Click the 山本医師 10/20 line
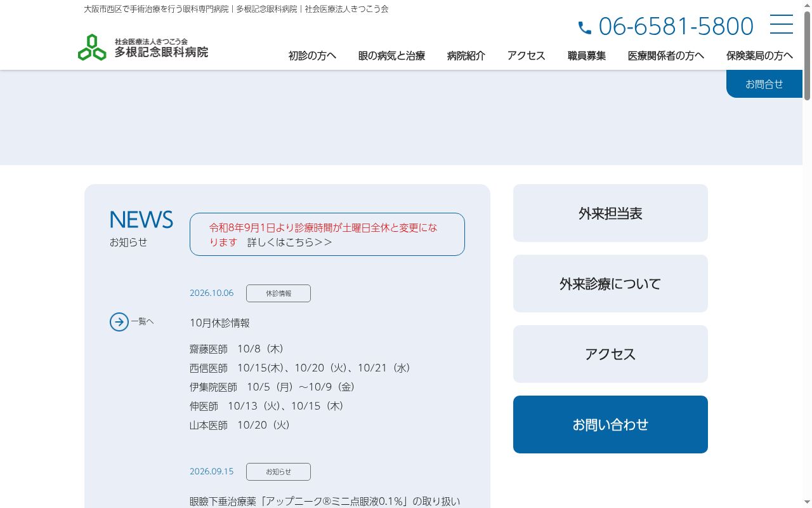Screen dimensions: 812x508 240,425
